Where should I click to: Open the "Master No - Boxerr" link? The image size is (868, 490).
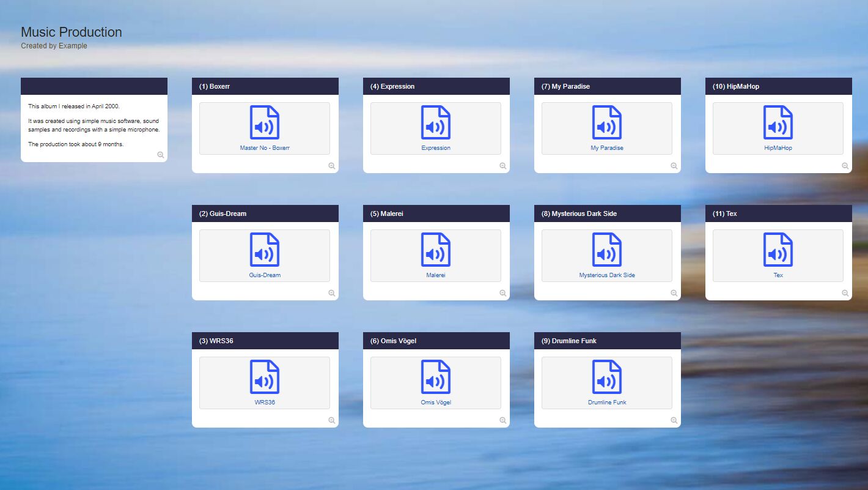tap(265, 148)
